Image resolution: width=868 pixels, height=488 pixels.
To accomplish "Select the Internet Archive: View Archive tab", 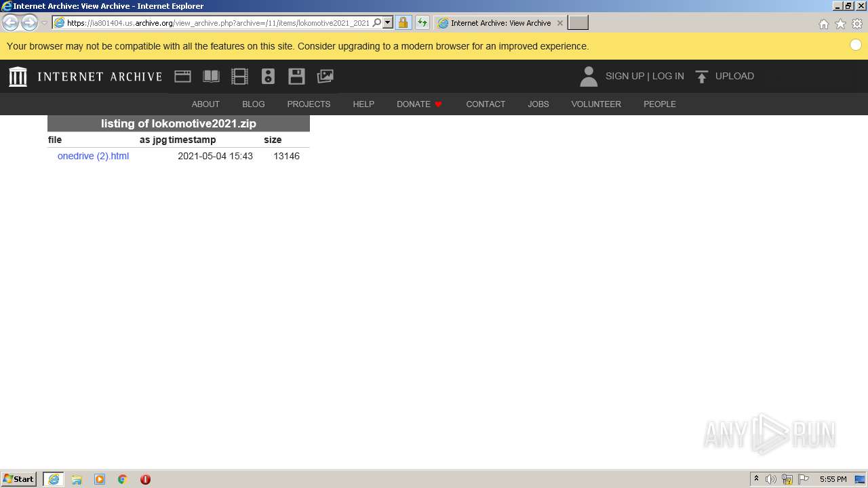I will pyautogui.click(x=500, y=23).
